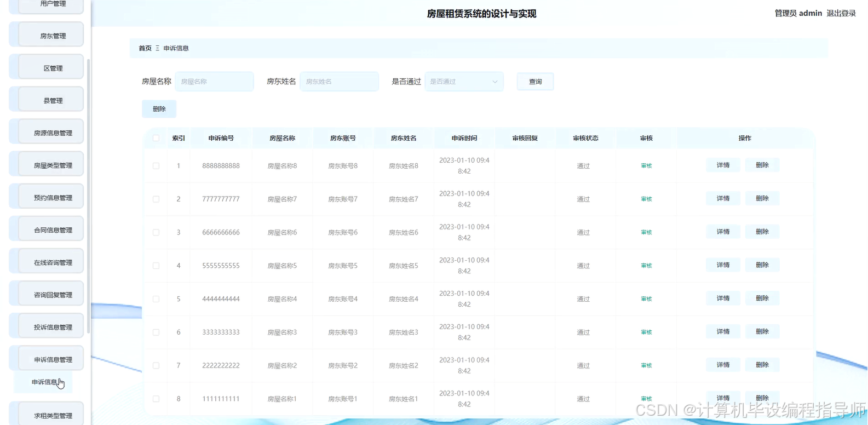
Task: Check the row with 申诉编号 1111111111
Action: tap(156, 399)
